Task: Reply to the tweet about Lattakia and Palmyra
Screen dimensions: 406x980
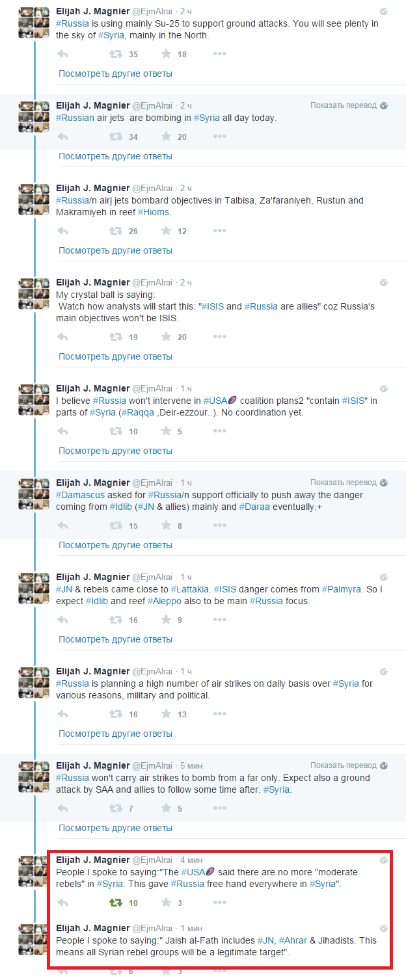Action: tap(63, 620)
